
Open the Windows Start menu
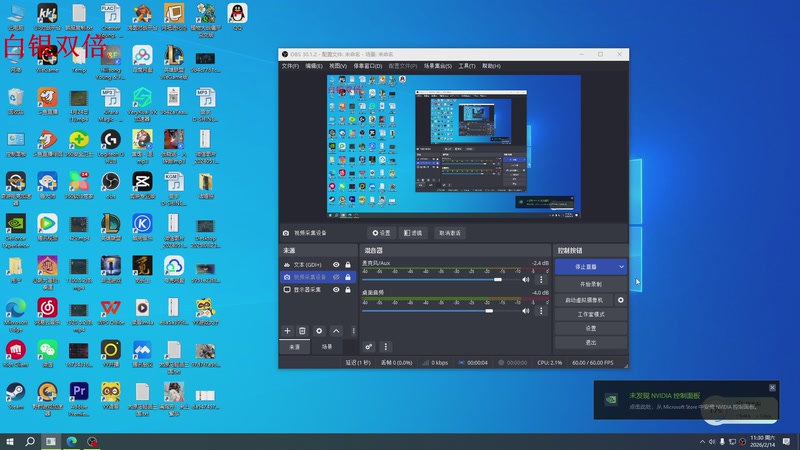[x=10, y=441]
